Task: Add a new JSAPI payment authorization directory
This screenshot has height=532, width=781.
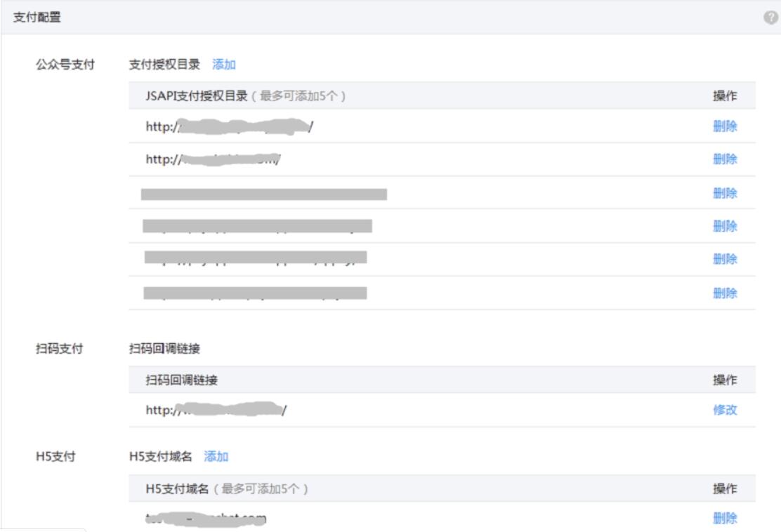Action: click(x=223, y=64)
